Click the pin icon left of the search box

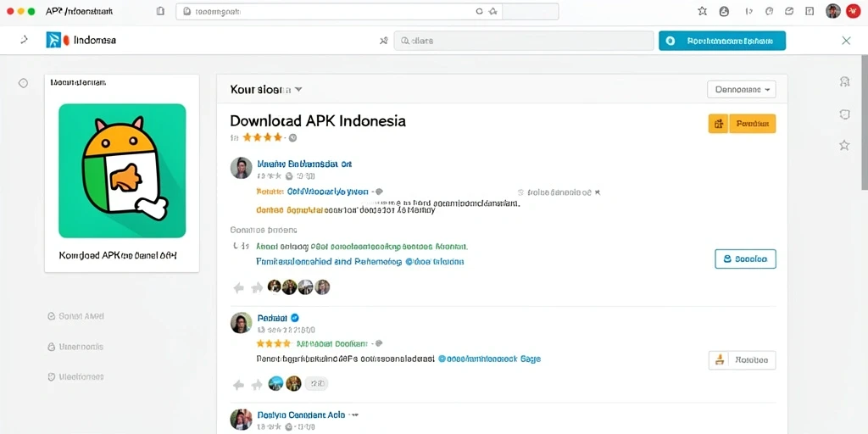384,41
